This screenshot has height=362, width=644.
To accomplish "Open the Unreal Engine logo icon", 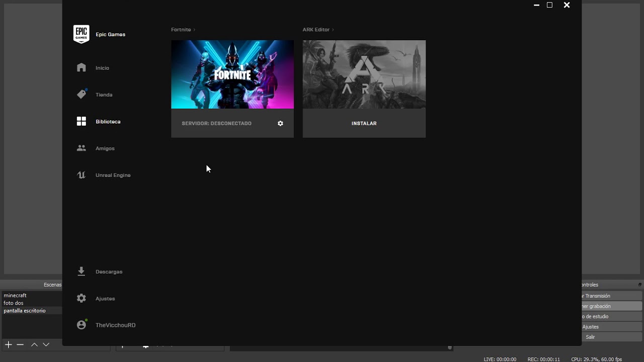I will 82,175.
